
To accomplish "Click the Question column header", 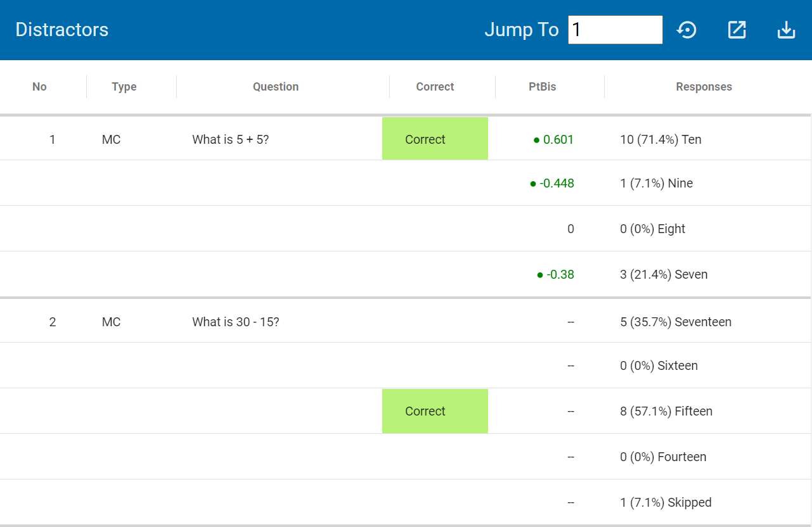I will [x=276, y=87].
